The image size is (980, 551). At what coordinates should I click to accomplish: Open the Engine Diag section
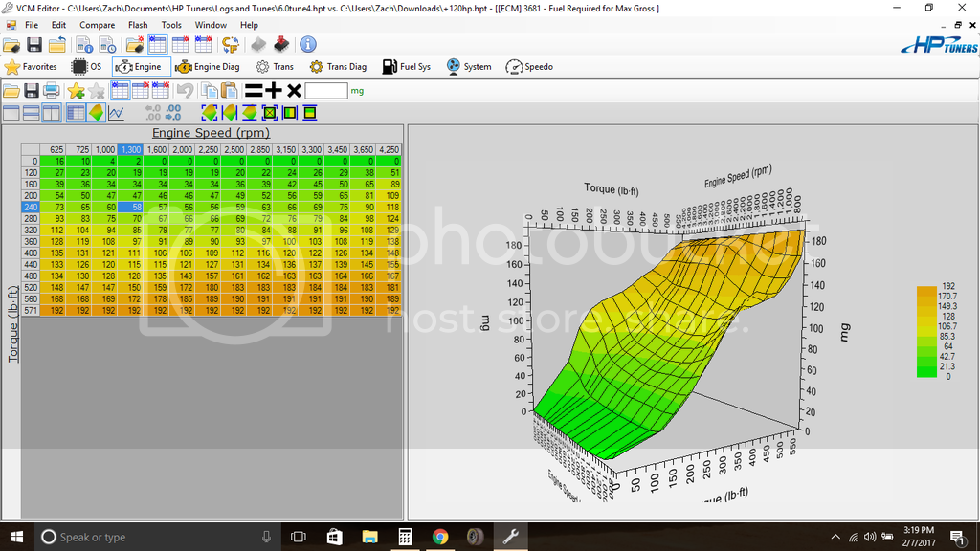click(208, 67)
